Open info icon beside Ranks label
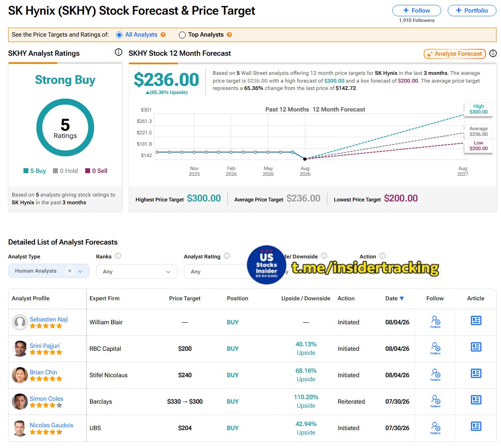The height and width of the screenshot is (448, 501). coord(118,256)
